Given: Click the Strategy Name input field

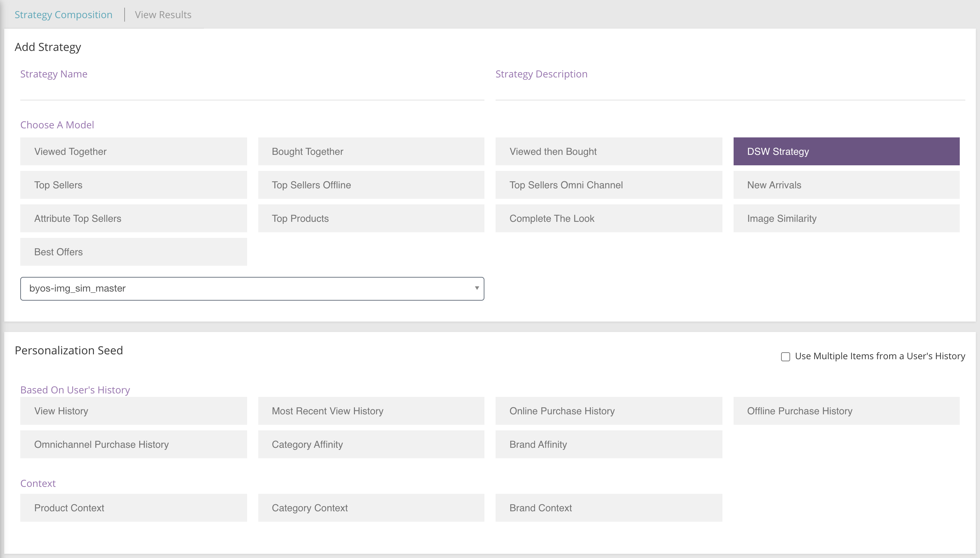Looking at the screenshot, I should [252, 91].
